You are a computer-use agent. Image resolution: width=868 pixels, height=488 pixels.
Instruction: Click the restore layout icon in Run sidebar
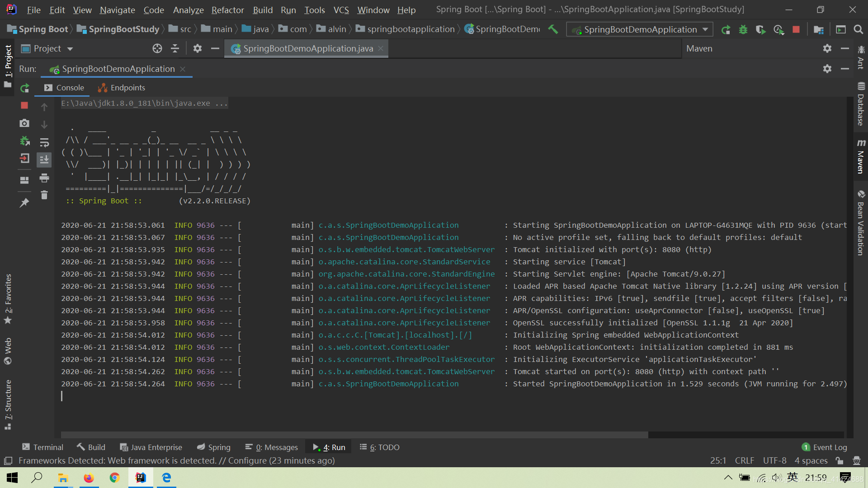pyautogui.click(x=24, y=180)
